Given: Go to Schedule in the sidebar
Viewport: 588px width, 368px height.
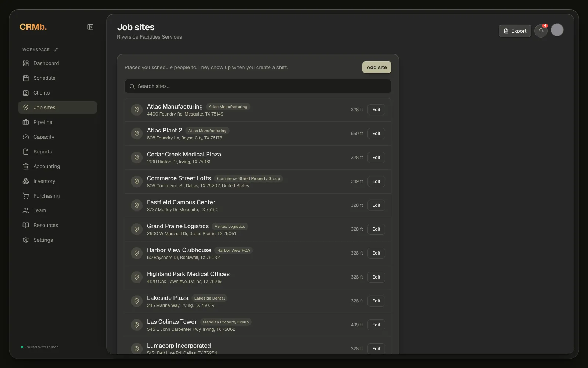Looking at the screenshot, I should 58,78.
